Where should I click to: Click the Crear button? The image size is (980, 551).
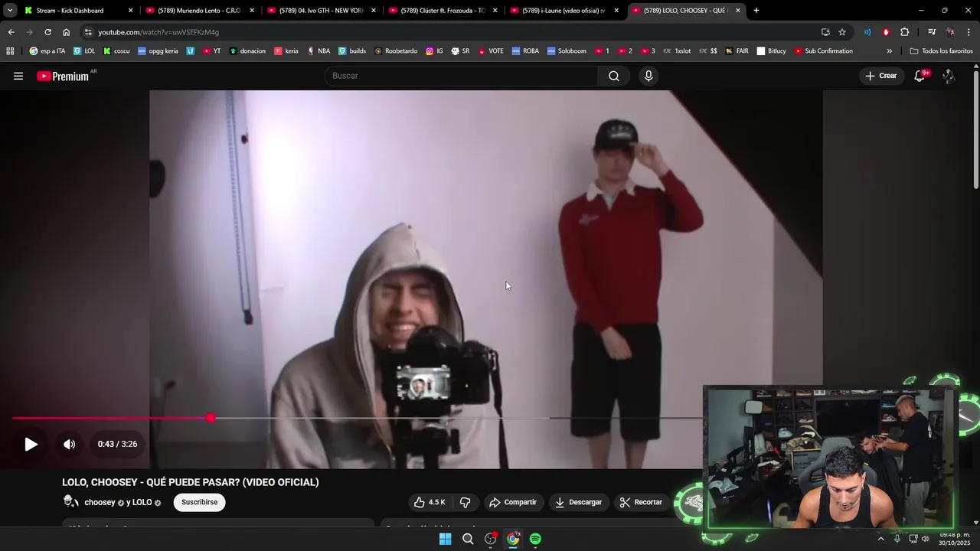[880, 76]
